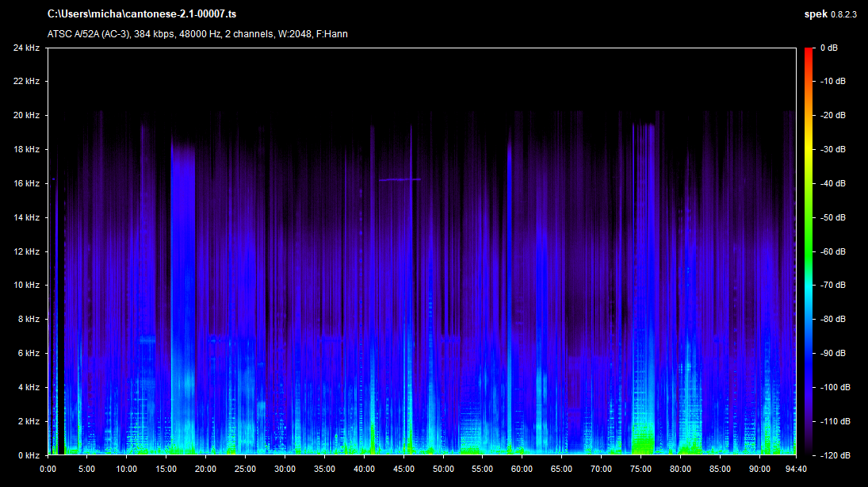Click the spek 0.8.2.3 version label
The height and width of the screenshot is (487, 868).
click(831, 14)
